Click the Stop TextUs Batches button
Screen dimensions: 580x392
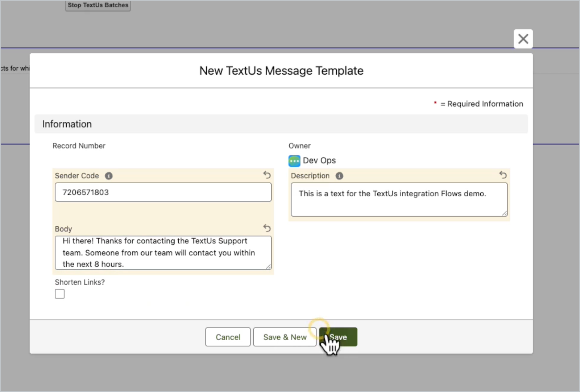pyautogui.click(x=98, y=5)
